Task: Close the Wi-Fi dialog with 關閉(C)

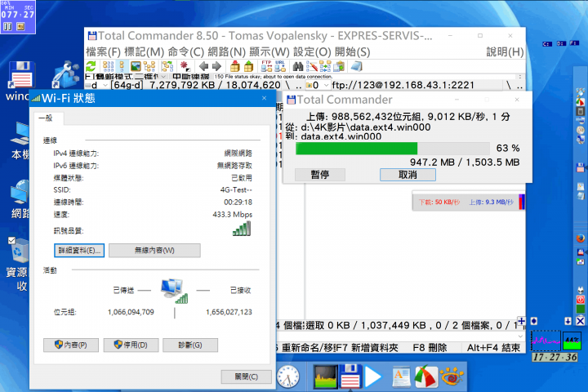Action: pos(247,376)
